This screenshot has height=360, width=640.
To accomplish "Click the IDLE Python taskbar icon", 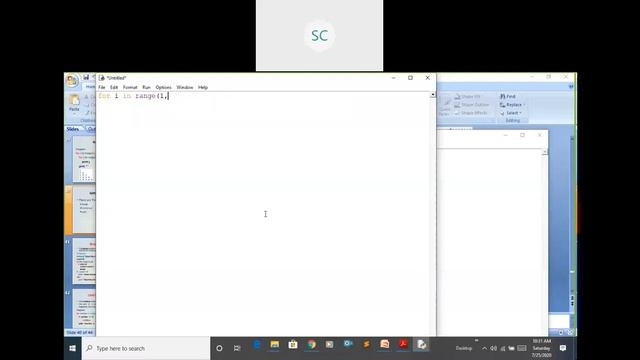I will point(421,345).
